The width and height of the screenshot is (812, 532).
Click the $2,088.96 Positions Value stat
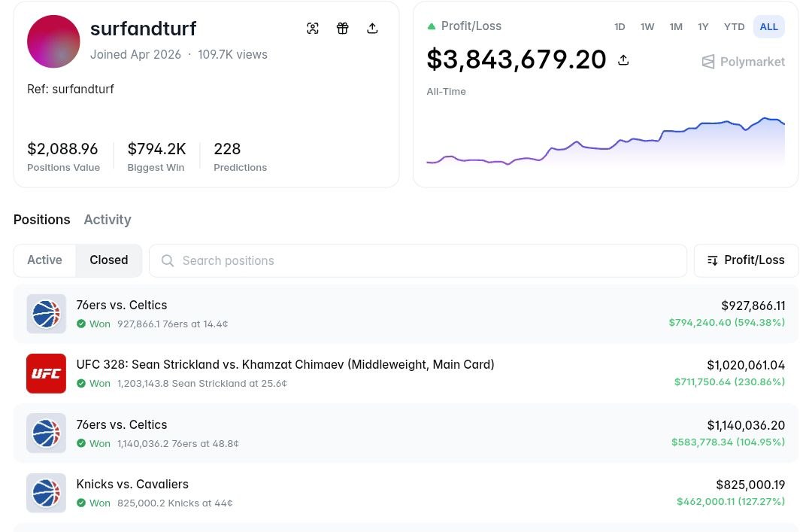click(63, 156)
